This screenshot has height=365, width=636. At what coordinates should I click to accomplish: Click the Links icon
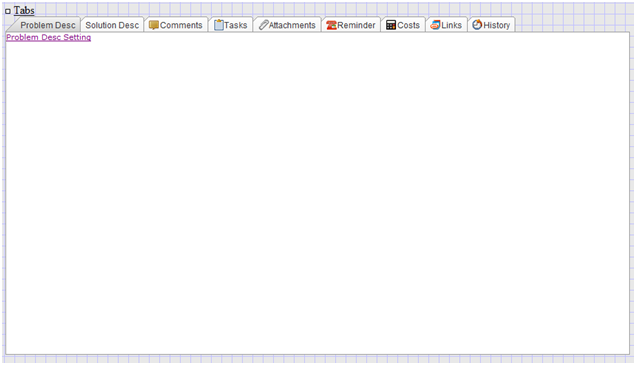(x=435, y=25)
